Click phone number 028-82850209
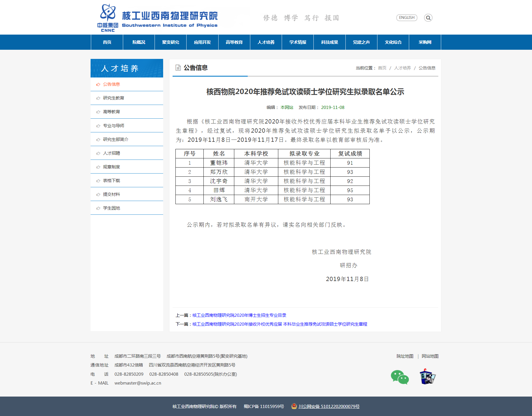 click(x=129, y=374)
